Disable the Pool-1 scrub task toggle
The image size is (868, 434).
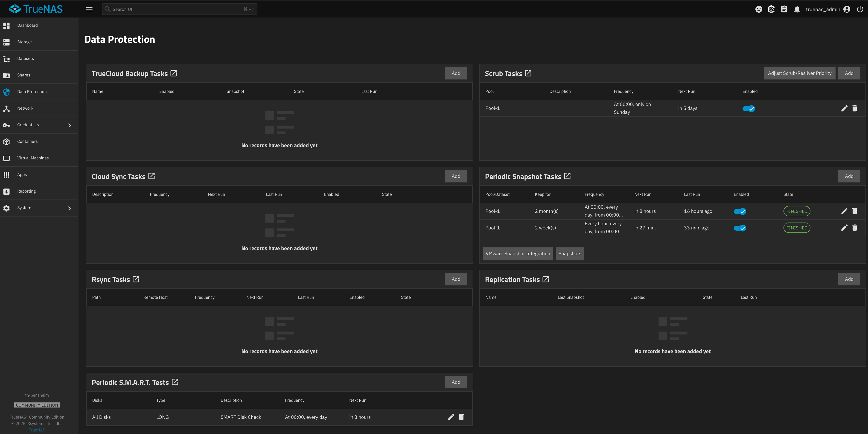[x=748, y=108]
